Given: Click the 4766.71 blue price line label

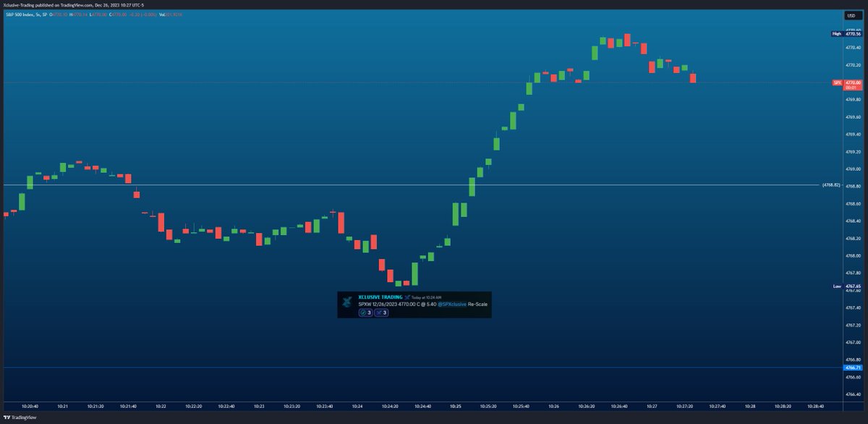Looking at the screenshot, I should [x=853, y=368].
